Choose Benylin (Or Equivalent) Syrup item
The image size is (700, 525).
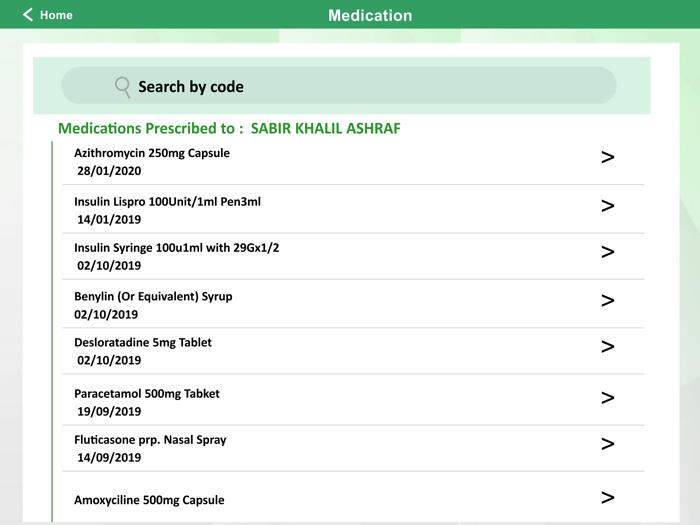(353, 304)
